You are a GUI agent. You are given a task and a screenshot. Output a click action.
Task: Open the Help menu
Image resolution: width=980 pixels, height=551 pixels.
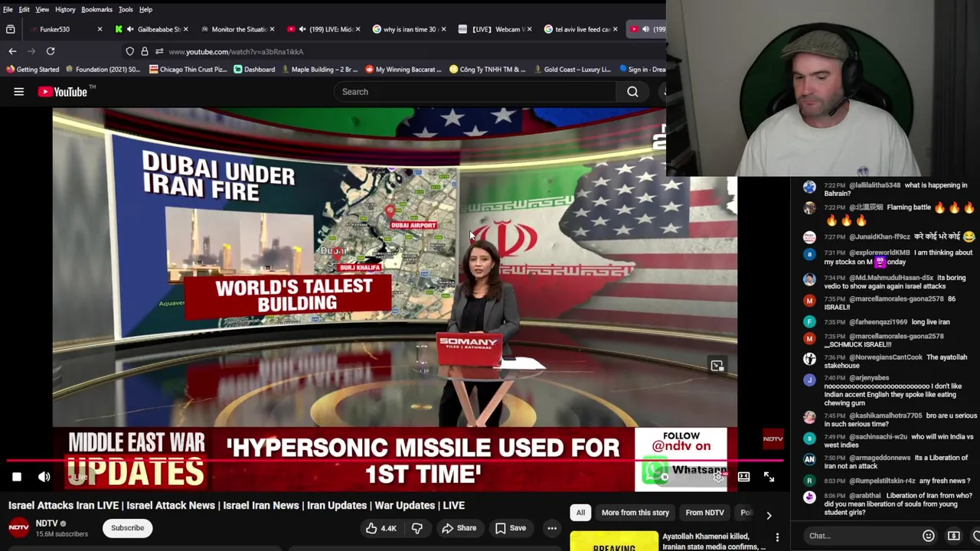click(145, 9)
